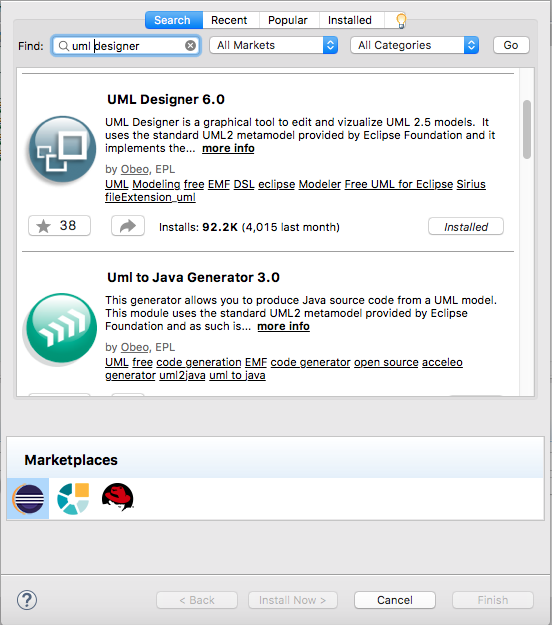
Task: Click the UML Designer 6.0 logo
Action: 62,149
